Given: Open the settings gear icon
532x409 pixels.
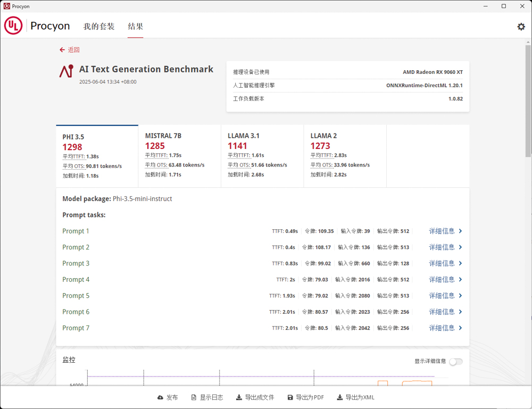Looking at the screenshot, I should tap(521, 27).
